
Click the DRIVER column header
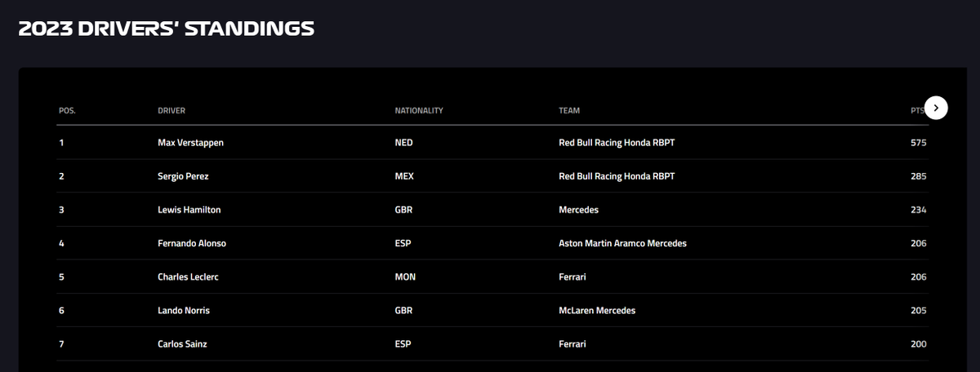point(171,111)
